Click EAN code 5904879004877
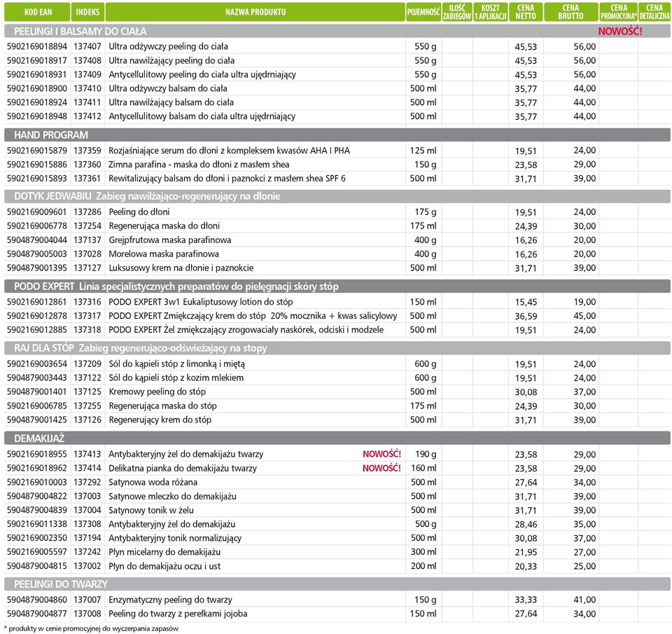The height and width of the screenshot is (634, 672). coord(37,614)
